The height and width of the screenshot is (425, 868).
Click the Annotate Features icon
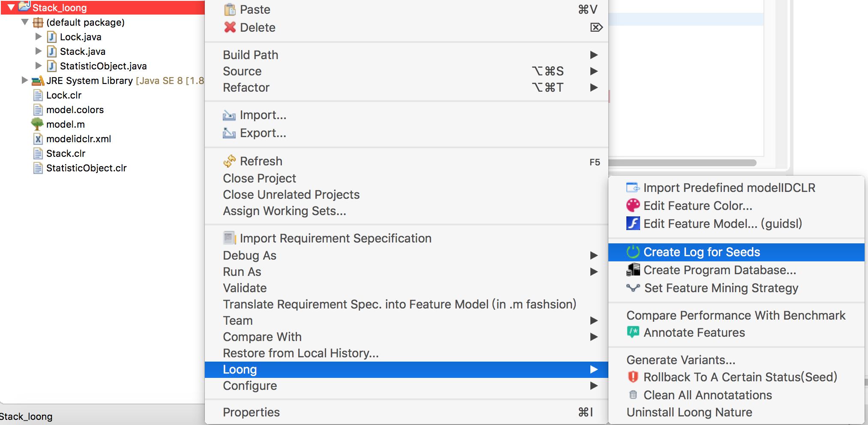633,332
